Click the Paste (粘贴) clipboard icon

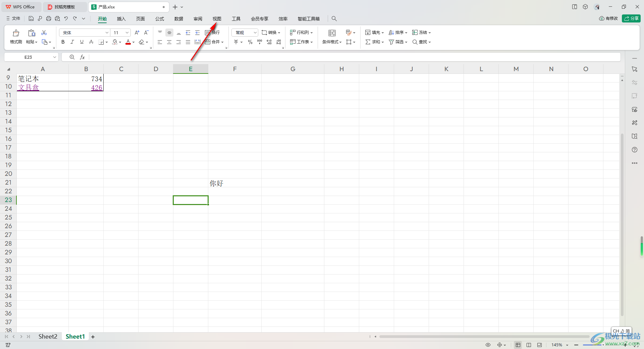[32, 33]
